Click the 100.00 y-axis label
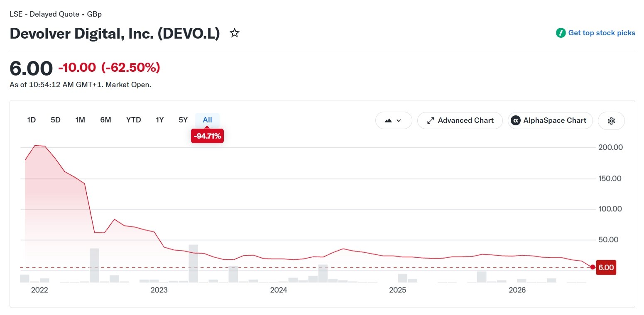This screenshot has height=315, width=644. click(x=610, y=209)
